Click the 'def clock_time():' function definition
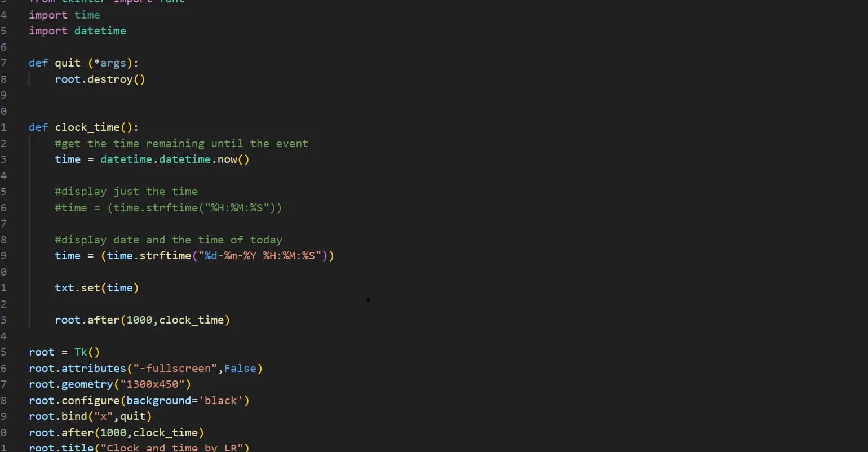Screen dimensions: 868x452 (83, 127)
